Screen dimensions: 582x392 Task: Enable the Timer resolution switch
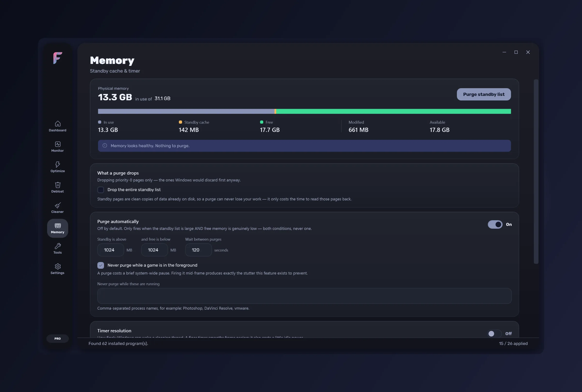(x=494, y=334)
